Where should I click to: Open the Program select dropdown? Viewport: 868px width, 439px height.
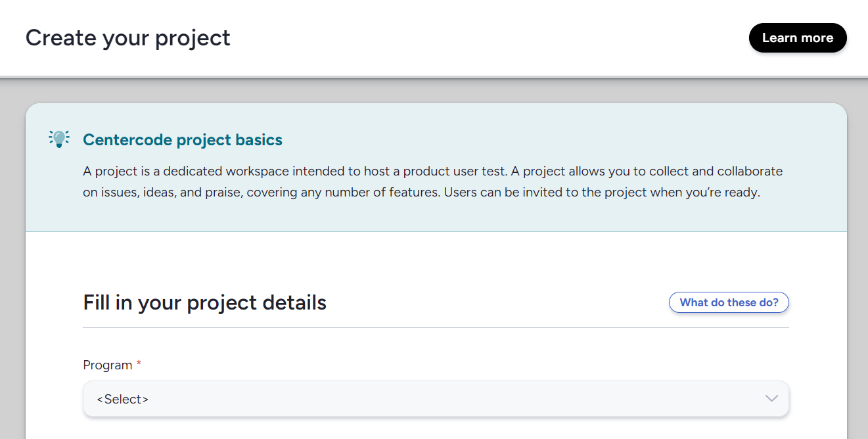[435, 399]
